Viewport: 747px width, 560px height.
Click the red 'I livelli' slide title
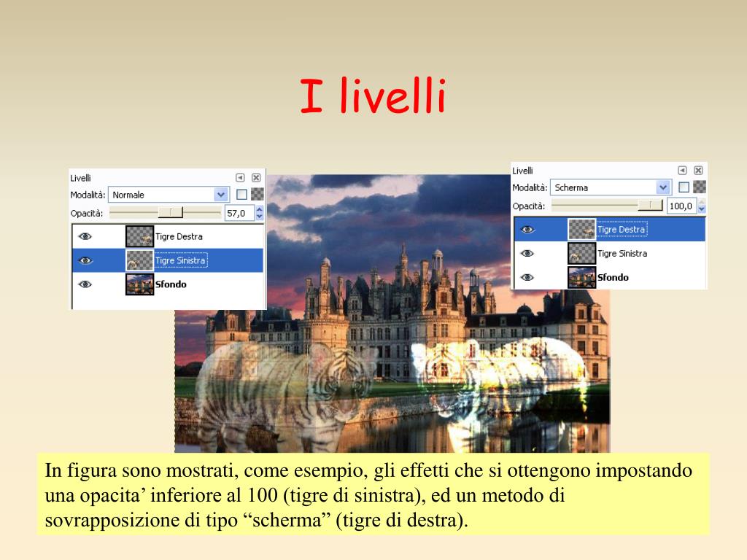373,96
